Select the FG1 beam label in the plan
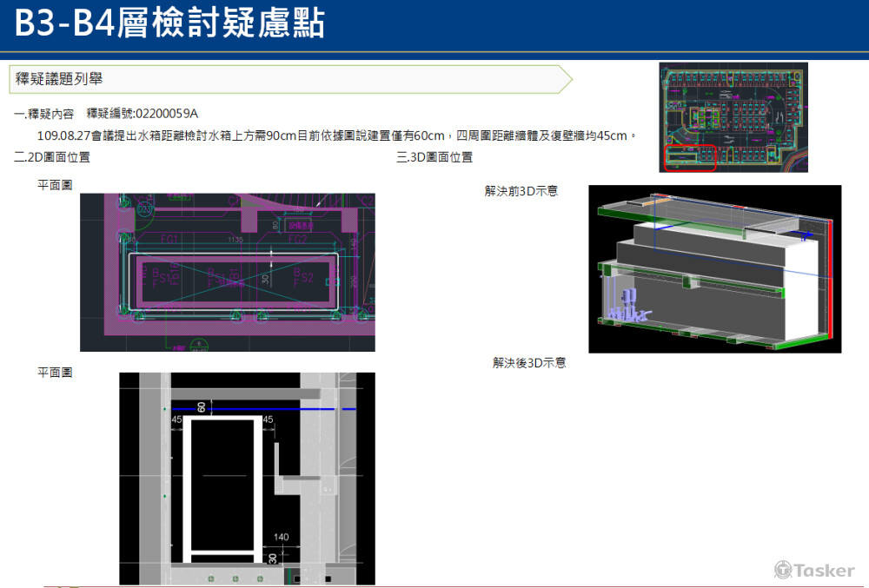This screenshot has height=588, width=869. click(x=170, y=239)
